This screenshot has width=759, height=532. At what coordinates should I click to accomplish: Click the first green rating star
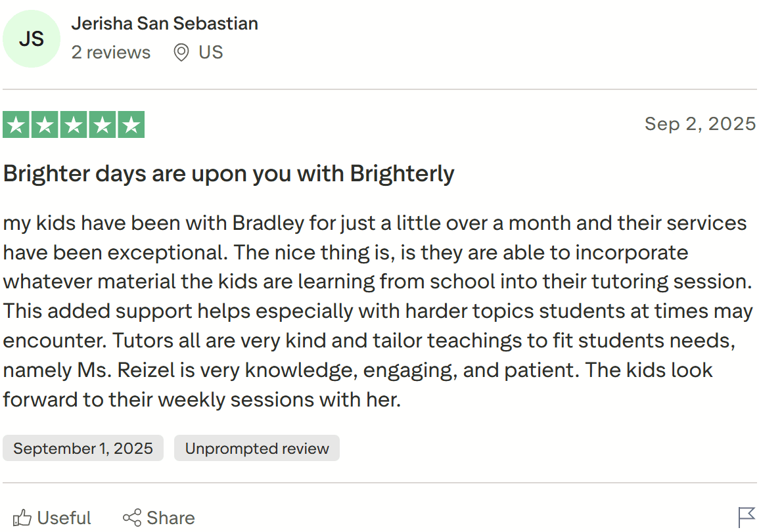(16, 125)
